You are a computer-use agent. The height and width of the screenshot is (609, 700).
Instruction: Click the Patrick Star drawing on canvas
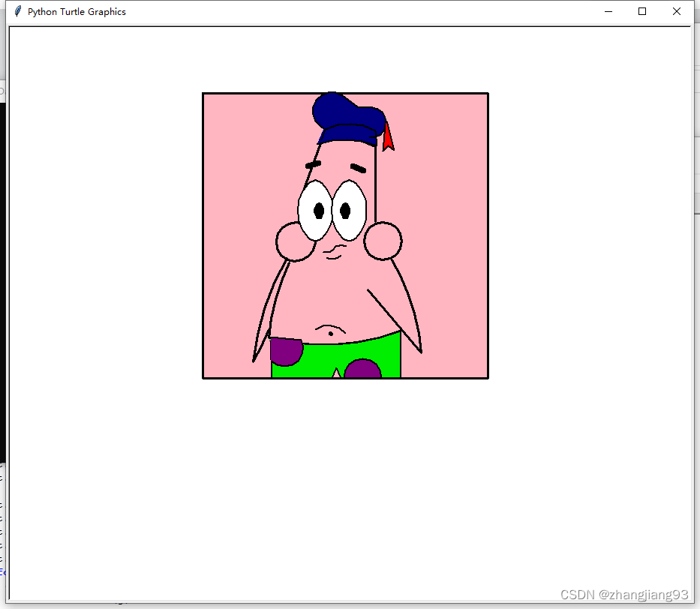[x=346, y=235]
